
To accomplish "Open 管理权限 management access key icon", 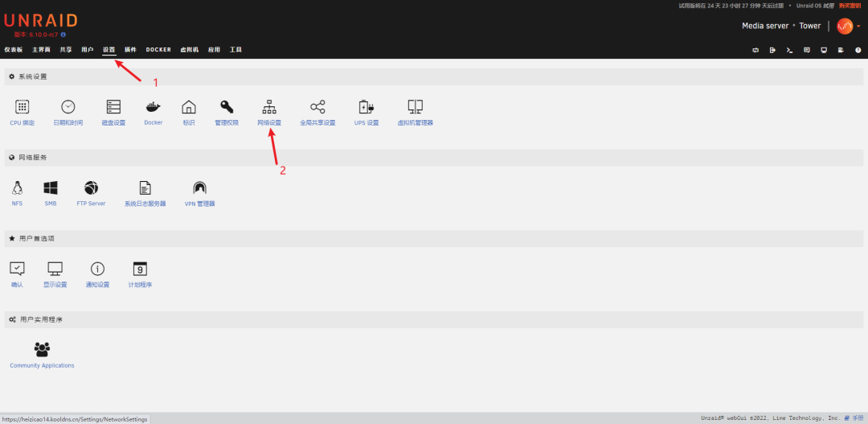I will coord(227,107).
